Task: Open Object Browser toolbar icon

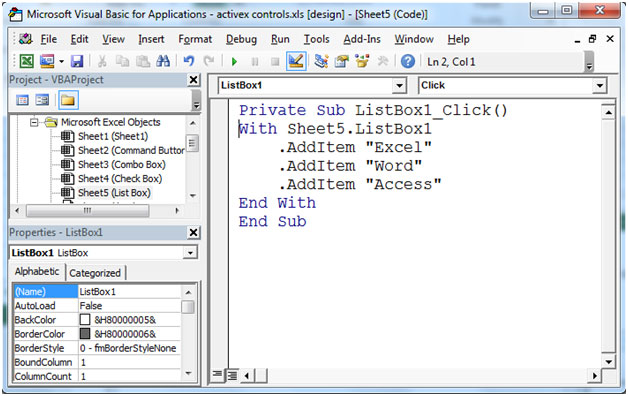Action: click(362, 61)
